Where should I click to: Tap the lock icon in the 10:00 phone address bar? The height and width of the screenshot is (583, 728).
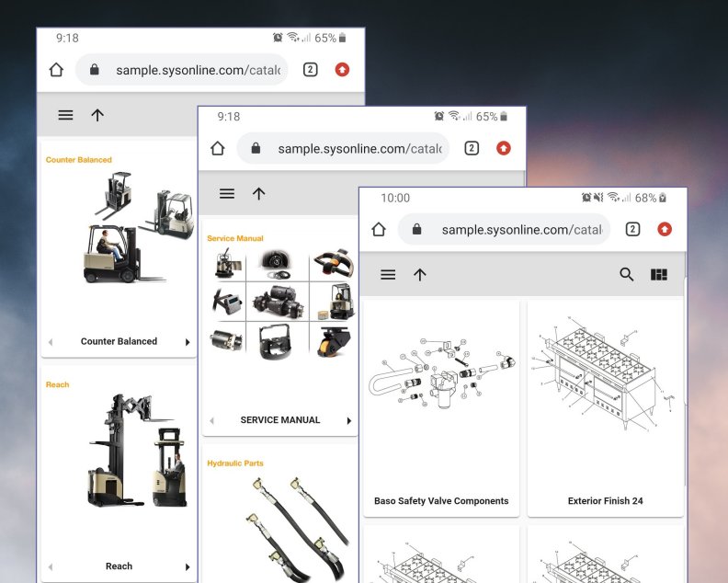click(x=417, y=229)
